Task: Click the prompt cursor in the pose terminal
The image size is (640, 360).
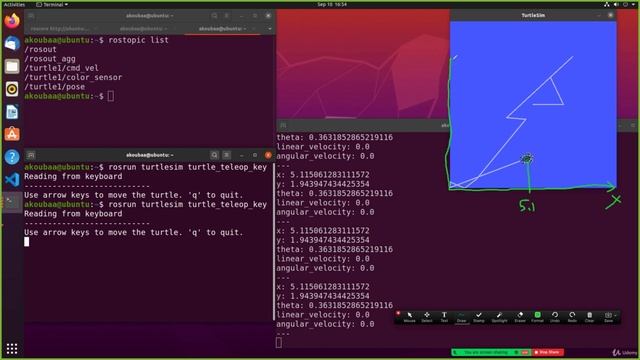Action: tap(279, 342)
